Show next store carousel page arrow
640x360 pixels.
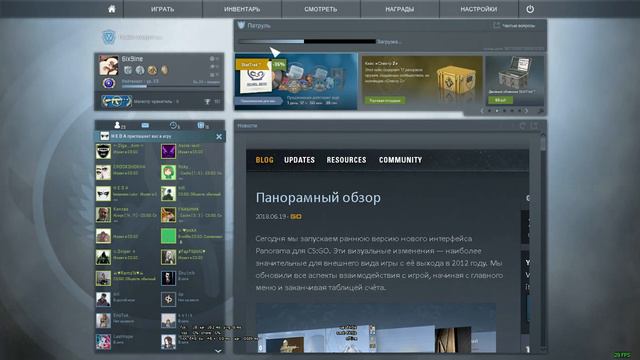click(526, 111)
